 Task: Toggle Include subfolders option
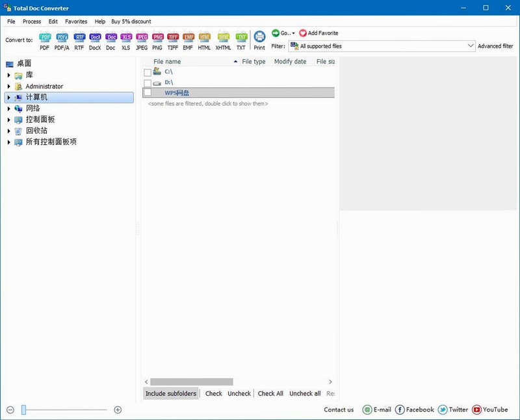171,393
